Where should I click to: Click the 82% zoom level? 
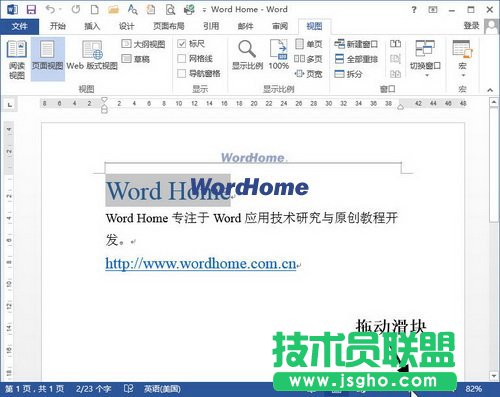coord(474,389)
